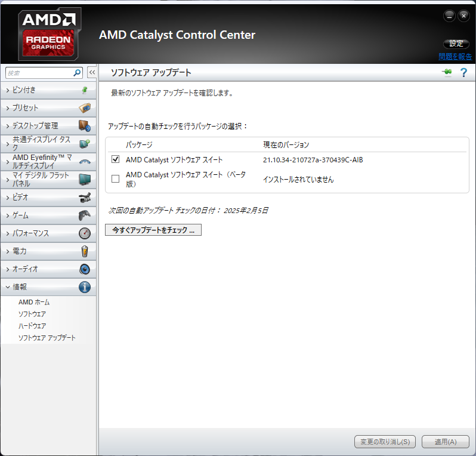Click the ビデオ camcorder icon
The image size is (476, 456).
[85, 198]
